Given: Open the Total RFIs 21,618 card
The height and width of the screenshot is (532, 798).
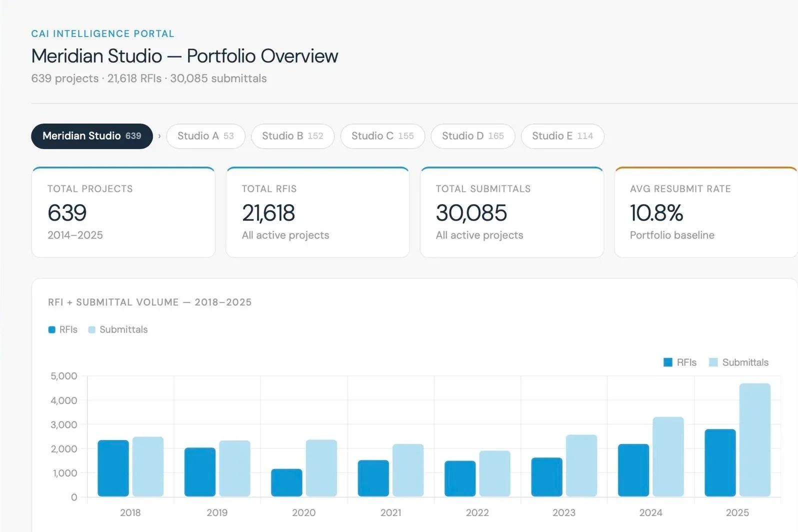Looking at the screenshot, I should tap(317, 212).
